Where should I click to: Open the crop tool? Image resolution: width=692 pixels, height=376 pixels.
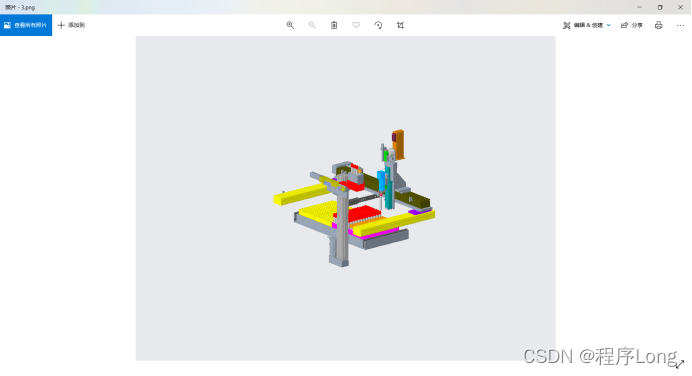pyautogui.click(x=400, y=25)
